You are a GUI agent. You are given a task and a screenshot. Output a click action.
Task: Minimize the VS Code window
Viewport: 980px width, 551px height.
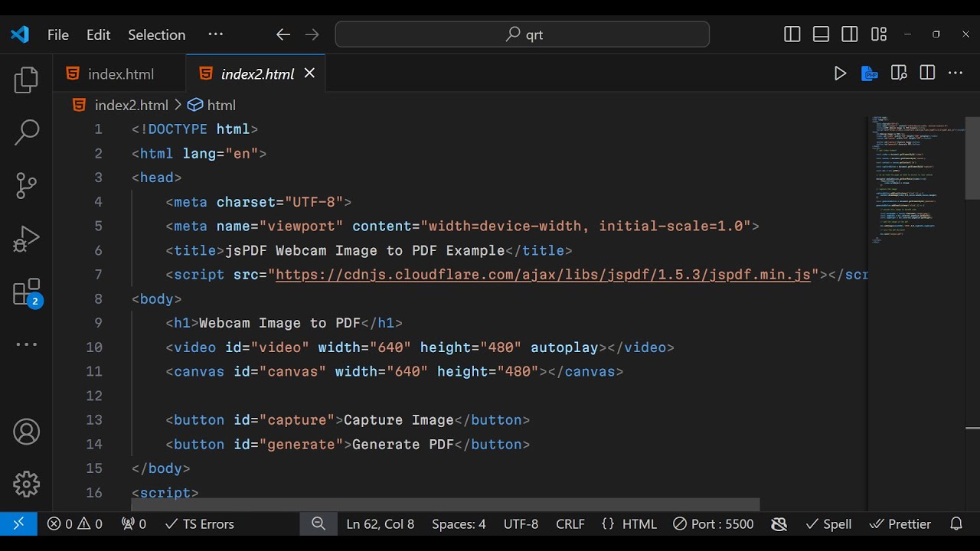[908, 34]
